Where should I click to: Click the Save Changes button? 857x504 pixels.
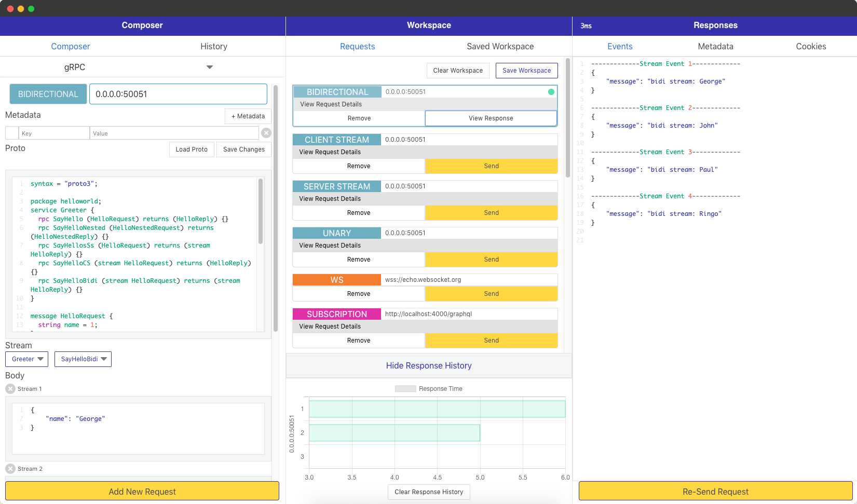(244, 149)
